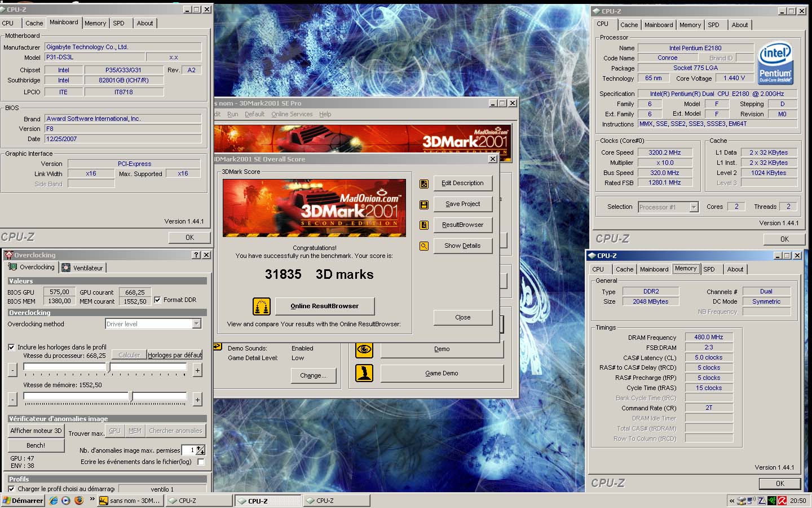
Task: Click the Vitesse de mémoire slider thumb
Action: [131, 397]
